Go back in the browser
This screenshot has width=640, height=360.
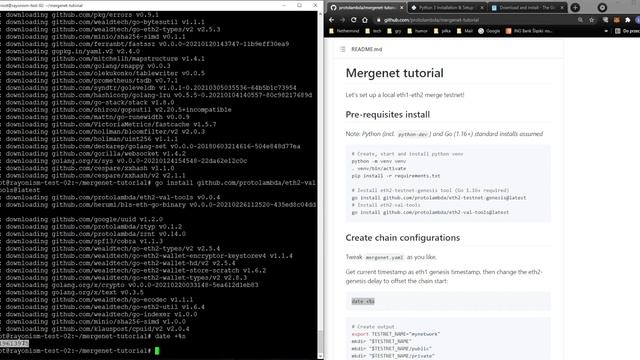331,20
